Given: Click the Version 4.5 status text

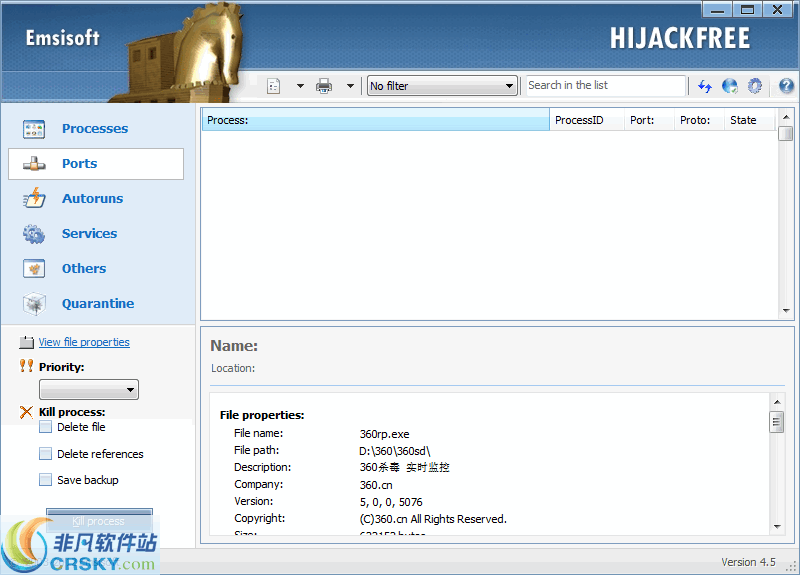Looking at the screenshot, I should tap(748, 562).
